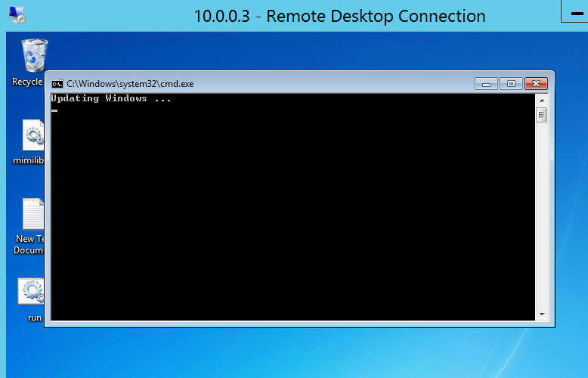Viewport: 588px width, 378px height.
Task: Click the run file name label
Action: click(35, 318)
